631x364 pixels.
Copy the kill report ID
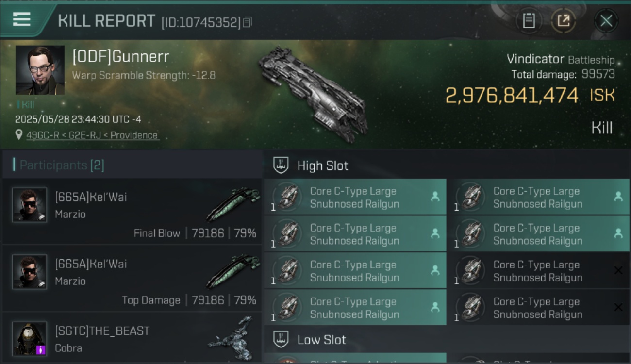[x=248, y=22]
